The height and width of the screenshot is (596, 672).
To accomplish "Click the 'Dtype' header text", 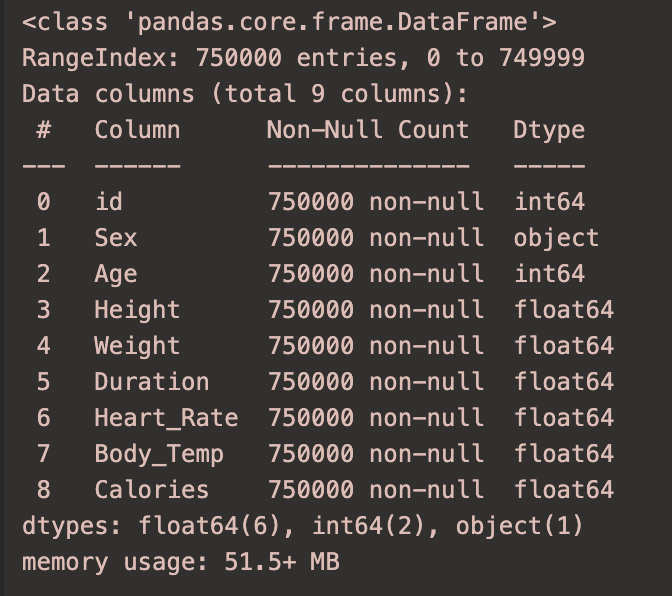I will point(549,130).
